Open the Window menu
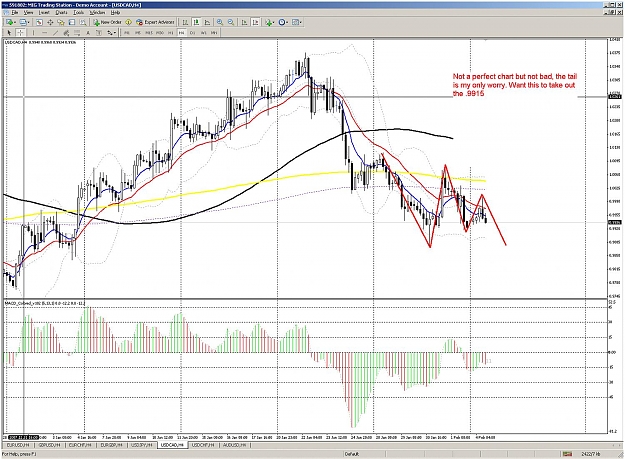Screen dimensions: 625x459 [97, 12]
